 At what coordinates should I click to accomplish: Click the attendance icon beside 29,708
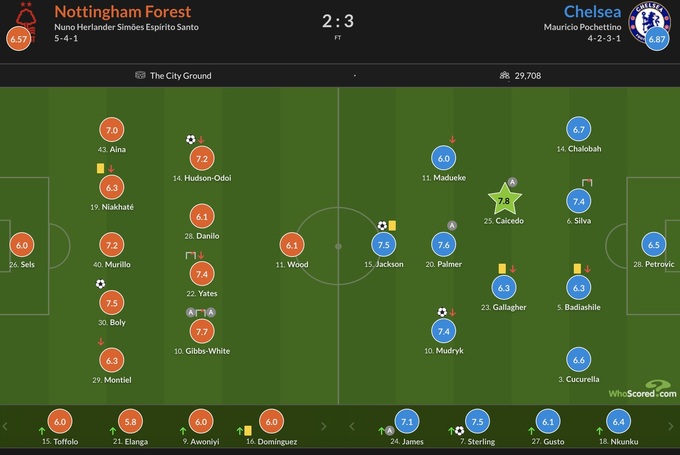point(503,75)
